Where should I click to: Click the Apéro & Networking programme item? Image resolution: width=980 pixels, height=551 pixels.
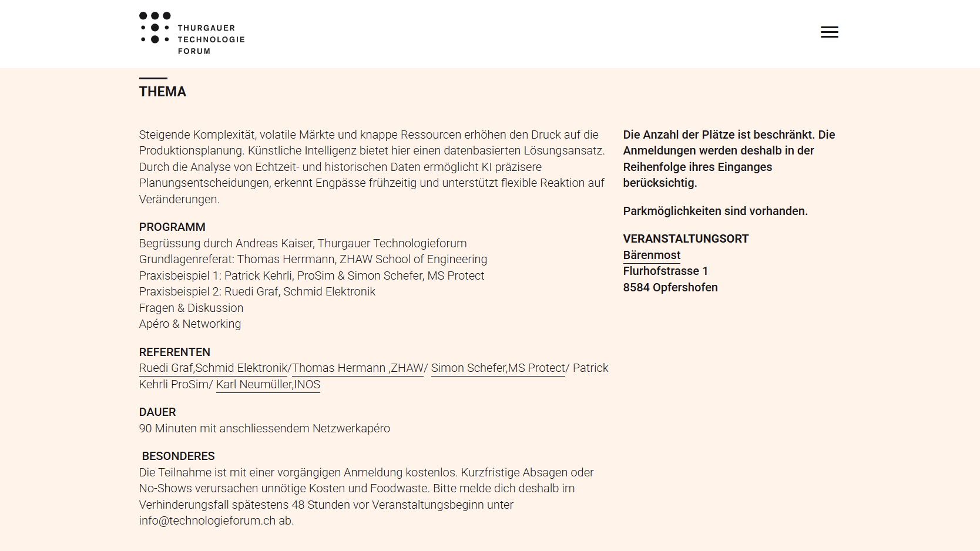pyautogui.click(x=190, y=324)
